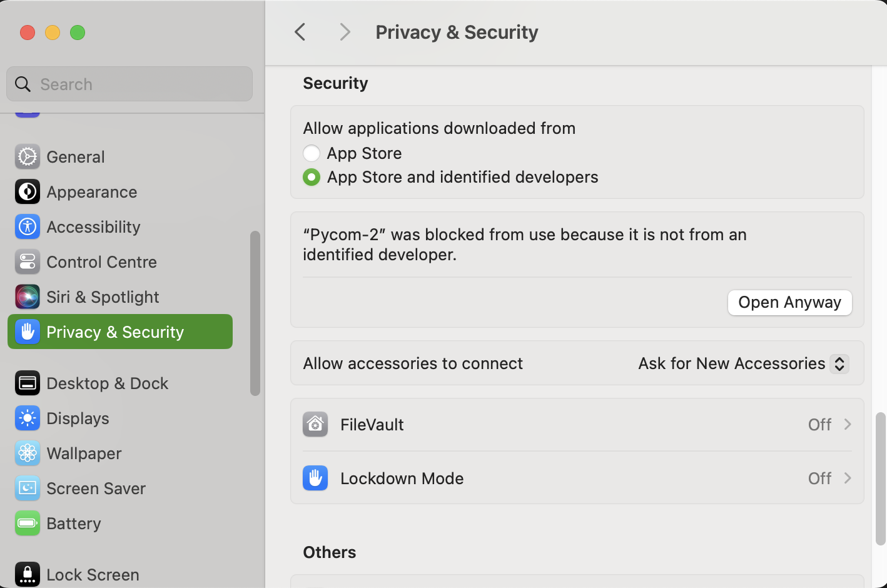Go to Desktop & Dock settings
This screenshot has width=887, height=588.
[x=107, y=383]
